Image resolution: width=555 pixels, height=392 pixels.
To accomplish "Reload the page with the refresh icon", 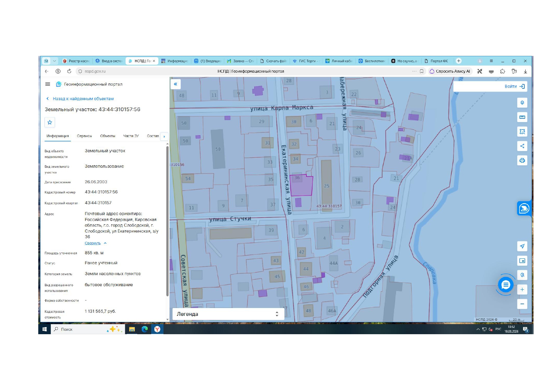I will (69, 71).
